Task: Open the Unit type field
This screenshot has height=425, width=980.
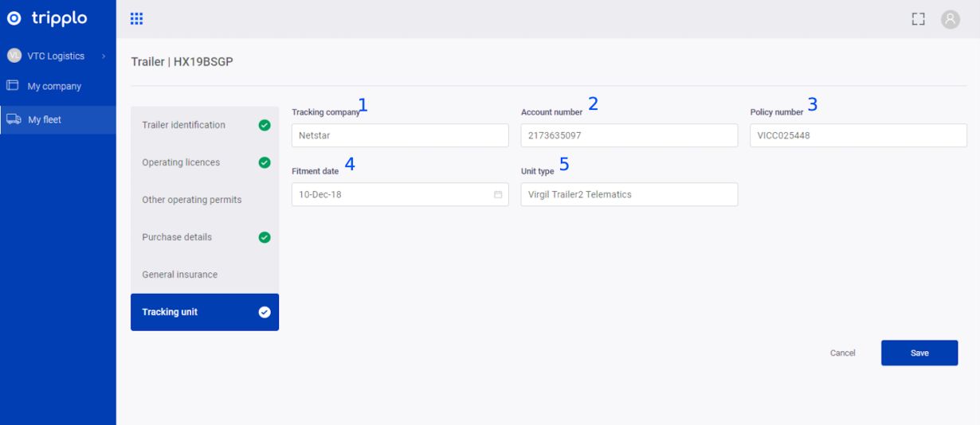Action: click(629, 194)
